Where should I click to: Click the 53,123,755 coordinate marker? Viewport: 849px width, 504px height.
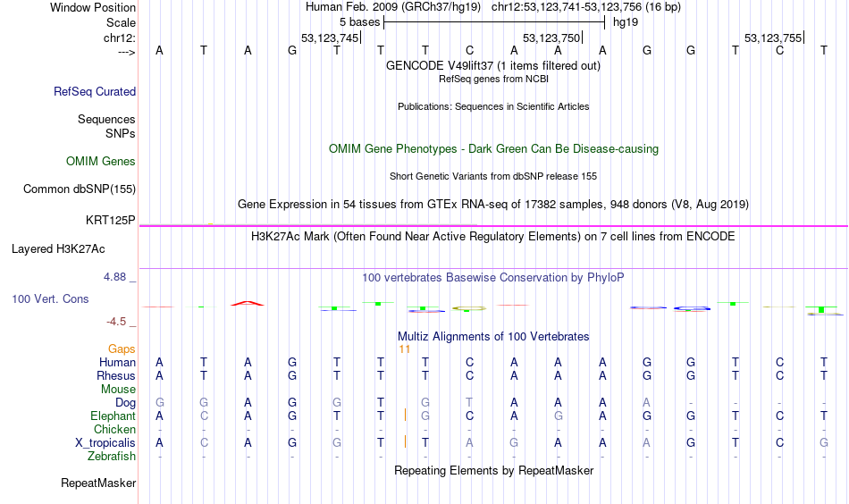773,38
